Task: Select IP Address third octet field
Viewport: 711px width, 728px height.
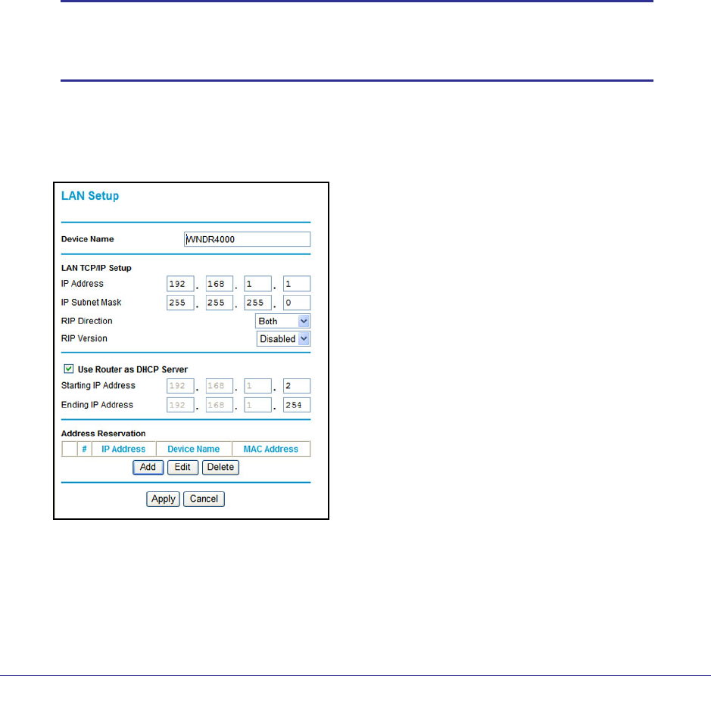Action: [x=257, y=284]
